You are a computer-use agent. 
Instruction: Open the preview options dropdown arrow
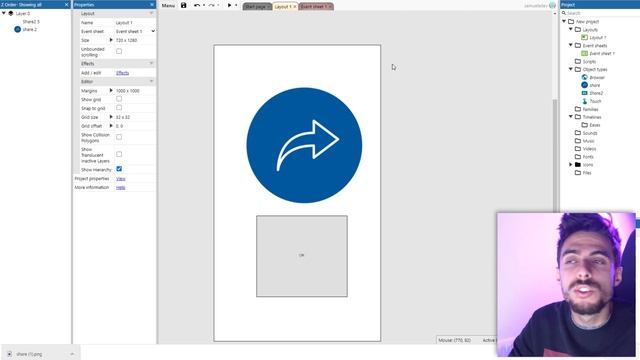236,5
